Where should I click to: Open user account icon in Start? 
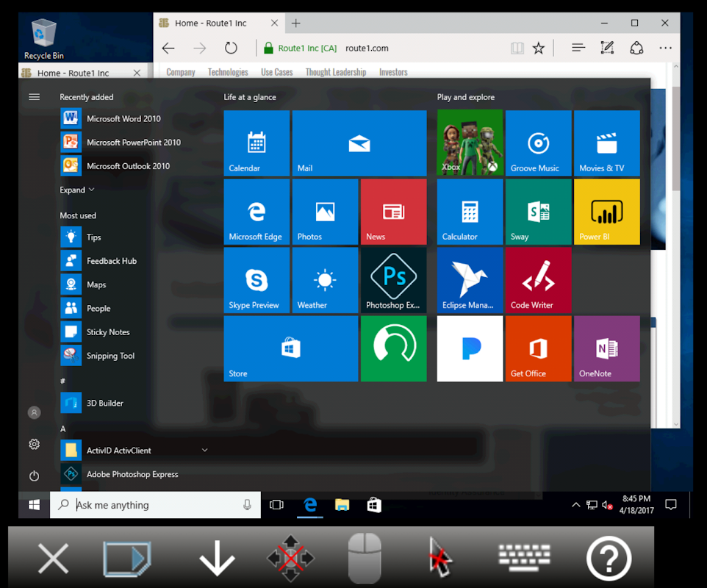[x=35, y=412]
